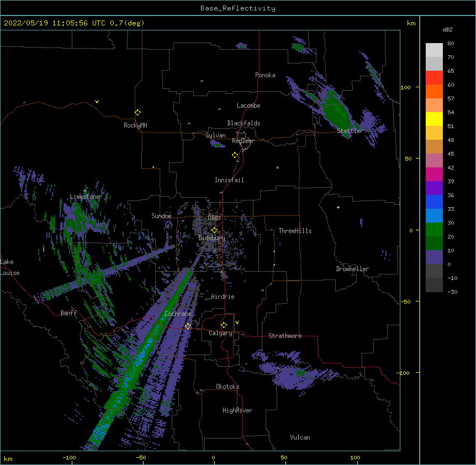Click the Base_Reflectivity title
Image resolution: width=476 pixels, height=465 pixels.
pos(238,8)
